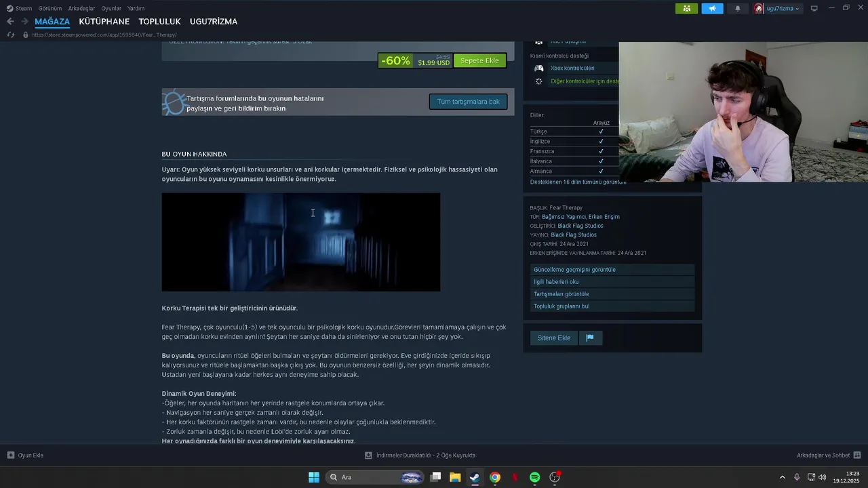
Task: Click Tüm tartışmalara bak button
Action: [468, 102]
